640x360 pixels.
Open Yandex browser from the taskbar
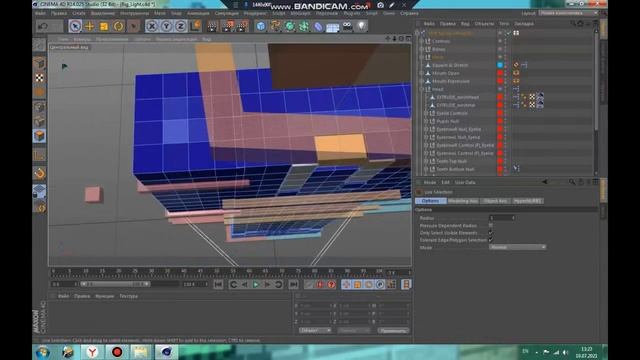pos(92,352)
